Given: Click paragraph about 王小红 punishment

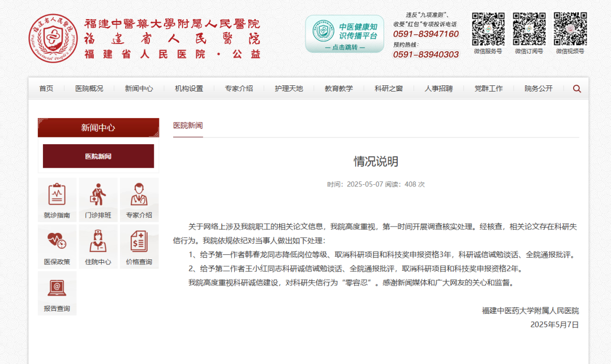Looking at the screenshot, I should [355, 268].
